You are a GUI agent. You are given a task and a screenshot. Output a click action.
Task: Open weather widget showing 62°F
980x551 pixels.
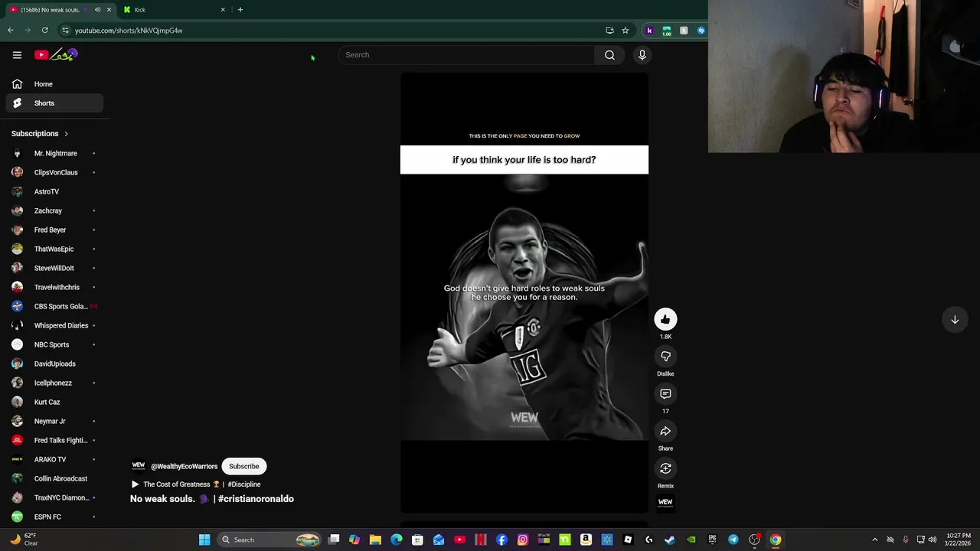(24, 540)
